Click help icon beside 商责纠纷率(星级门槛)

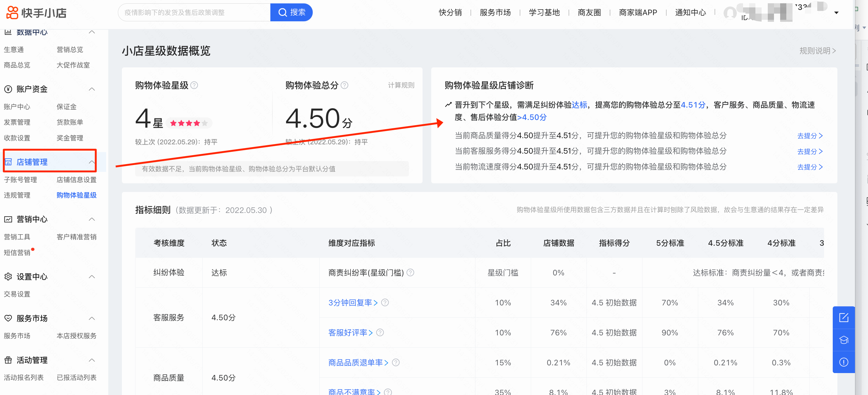pos(410,272)
